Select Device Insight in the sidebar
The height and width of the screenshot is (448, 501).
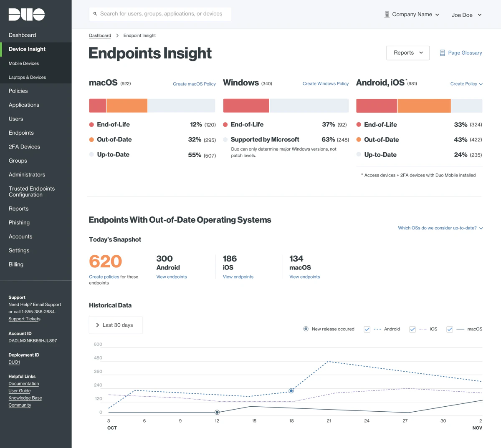(27, 49)
